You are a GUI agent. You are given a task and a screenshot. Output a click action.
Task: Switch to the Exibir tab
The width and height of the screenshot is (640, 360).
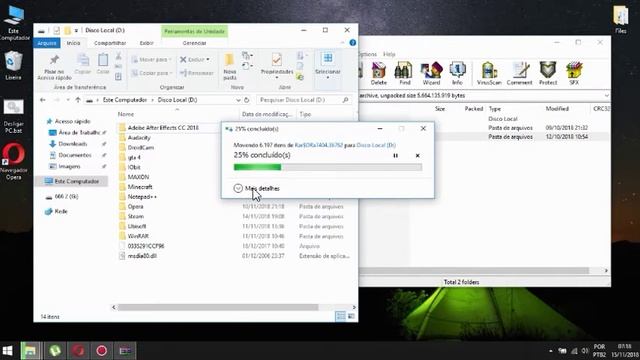[x=147, y=43]
